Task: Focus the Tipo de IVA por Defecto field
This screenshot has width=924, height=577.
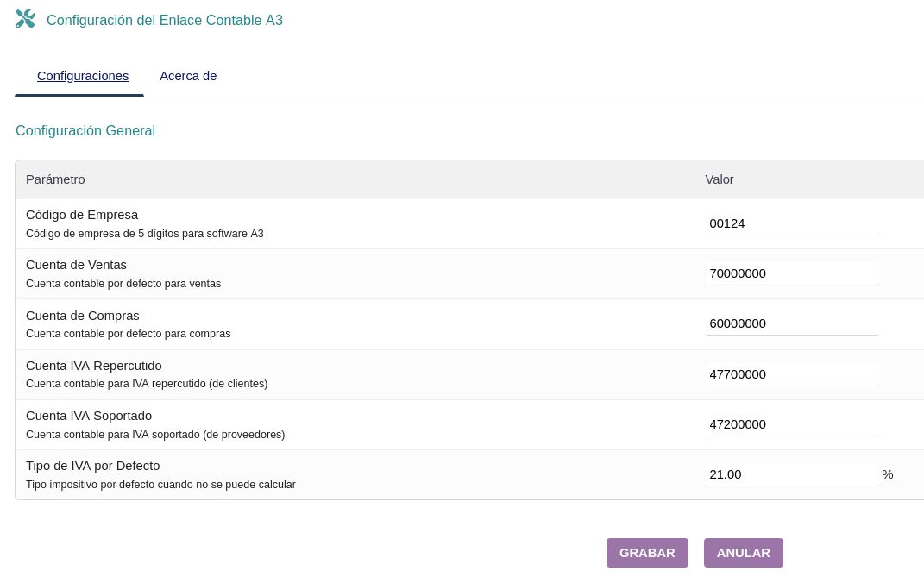Action: pos(791,474)
